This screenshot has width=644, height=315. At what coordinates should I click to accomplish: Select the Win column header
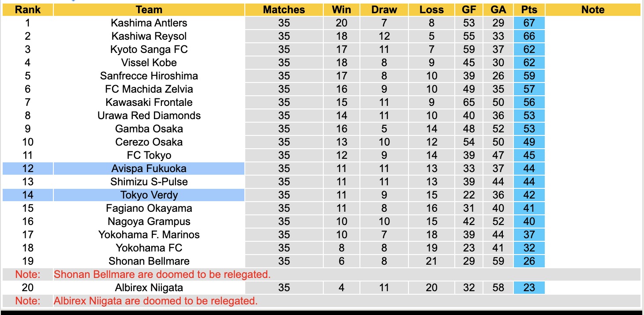click(341, 10)
